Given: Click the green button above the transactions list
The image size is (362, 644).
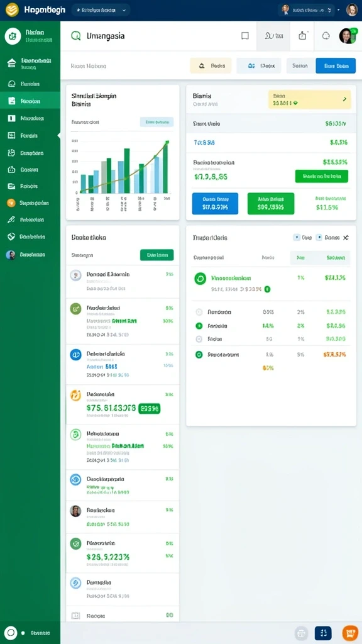Looking at the screenshot, I should [x=156, y=255].
